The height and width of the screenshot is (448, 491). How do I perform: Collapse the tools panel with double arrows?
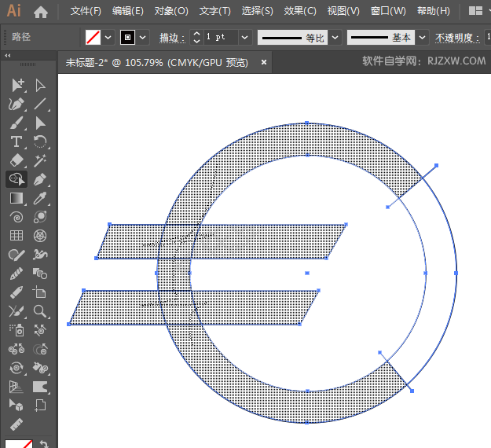8,56
